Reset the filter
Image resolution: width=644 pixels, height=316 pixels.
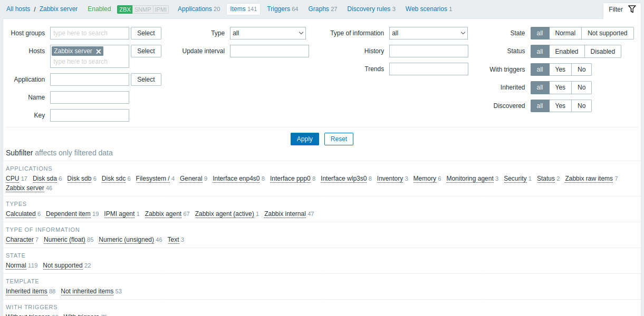(339, 139)
